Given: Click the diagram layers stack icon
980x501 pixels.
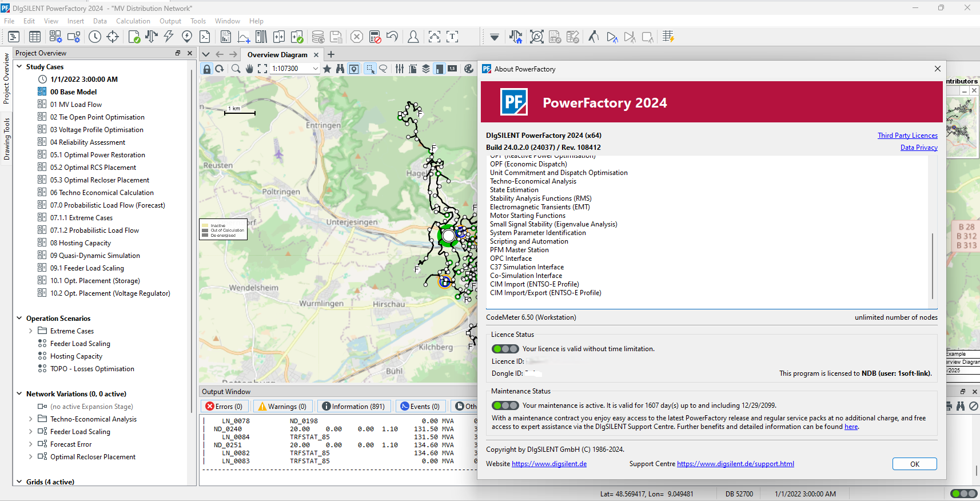Looking at the screenshot, I should 426,69.
